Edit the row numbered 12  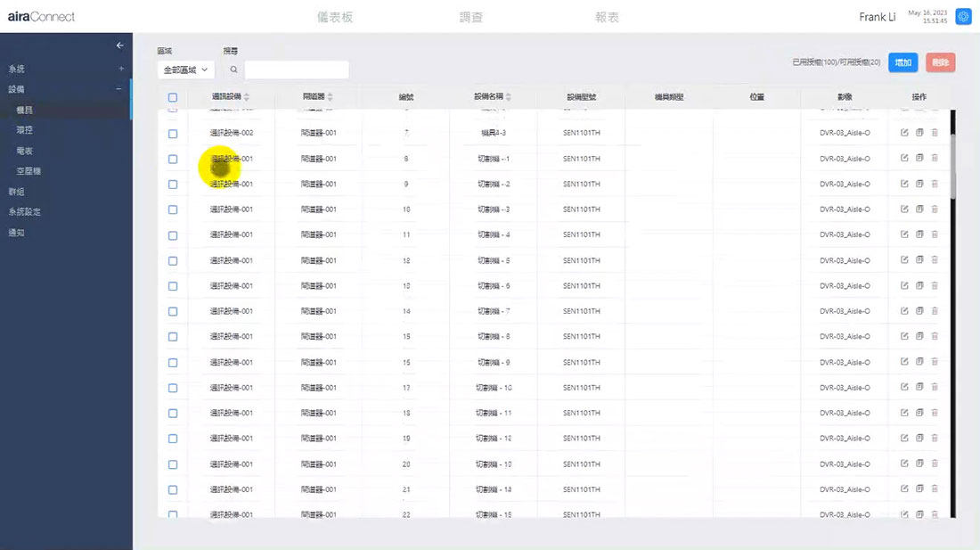click(x=904, y=260)
